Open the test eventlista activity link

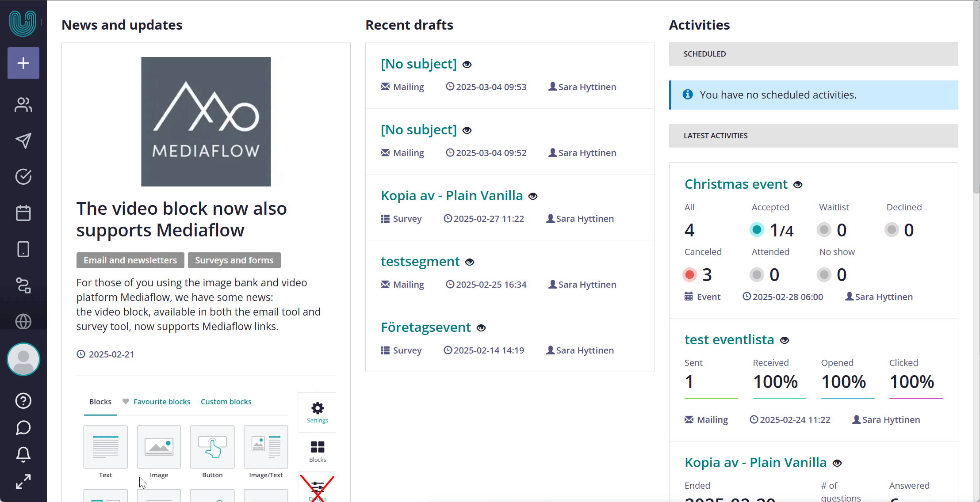coord(729,339)
